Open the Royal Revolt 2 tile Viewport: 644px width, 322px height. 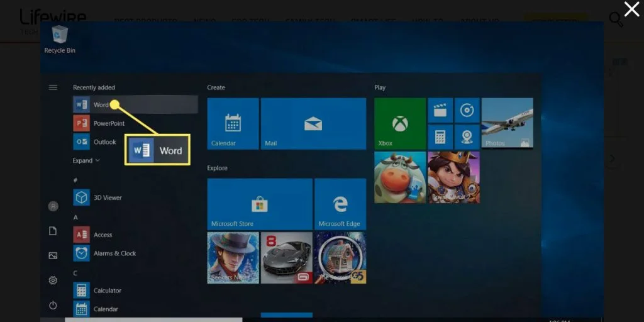point(454,177)
